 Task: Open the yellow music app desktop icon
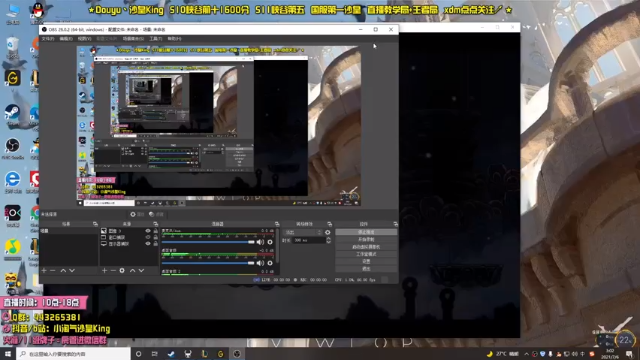13,249
